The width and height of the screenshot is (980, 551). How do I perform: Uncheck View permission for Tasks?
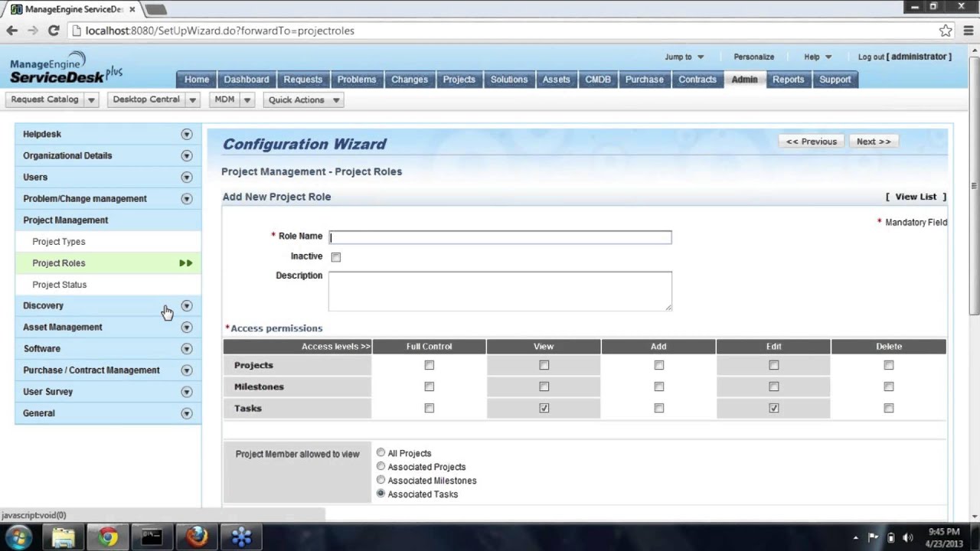coord(544,408)
